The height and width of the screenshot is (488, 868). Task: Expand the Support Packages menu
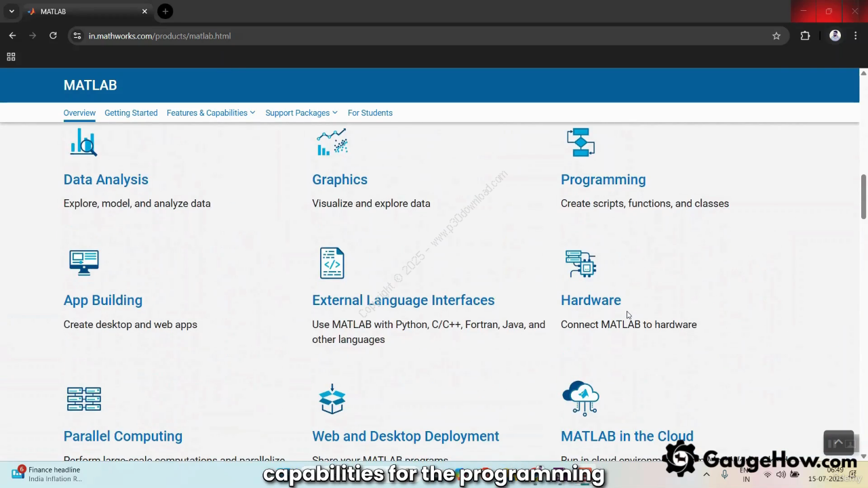[x=301, y=113]
